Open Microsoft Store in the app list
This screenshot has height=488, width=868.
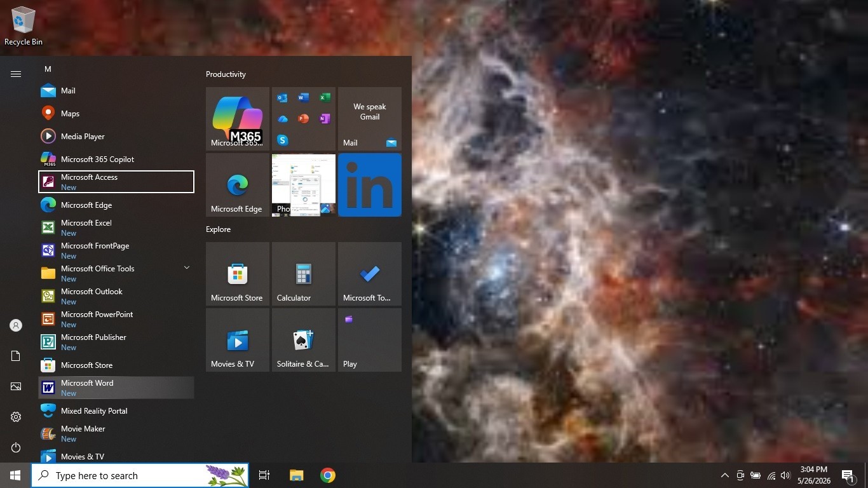tap(116, 365)
